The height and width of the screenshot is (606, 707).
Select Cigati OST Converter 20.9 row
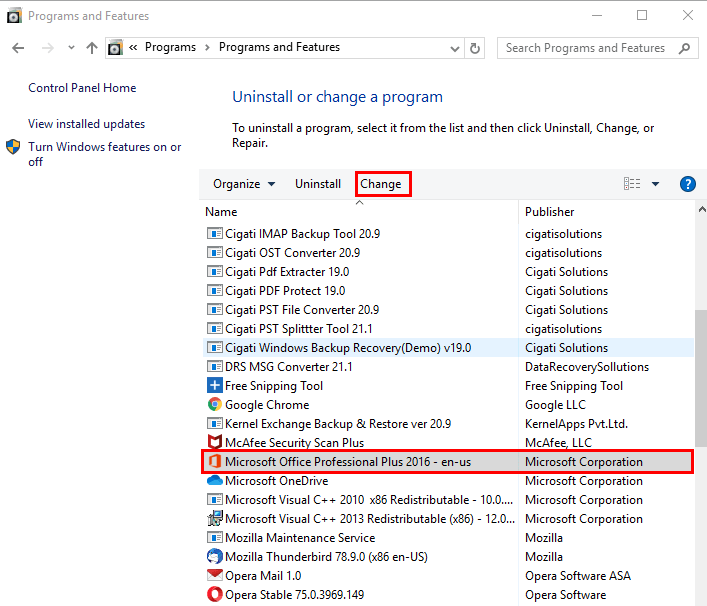coord(449,252)
